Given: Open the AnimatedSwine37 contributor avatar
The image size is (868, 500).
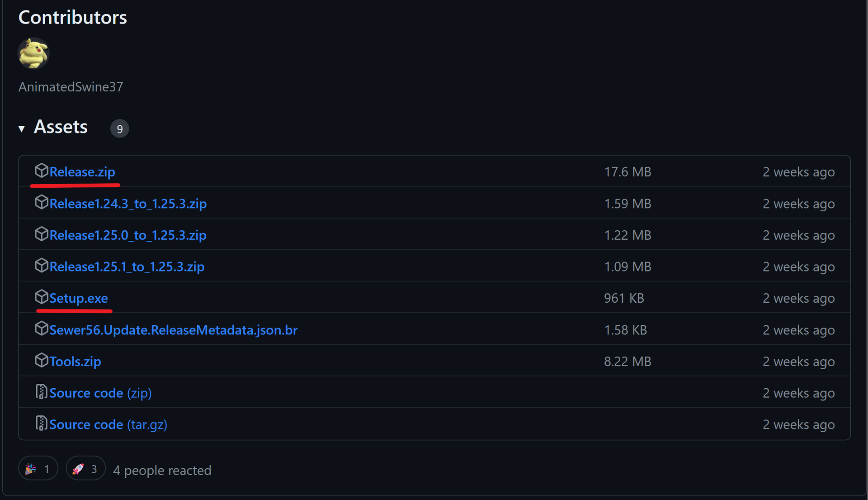Looking at the screenshot, I should [x=33, y=53].
